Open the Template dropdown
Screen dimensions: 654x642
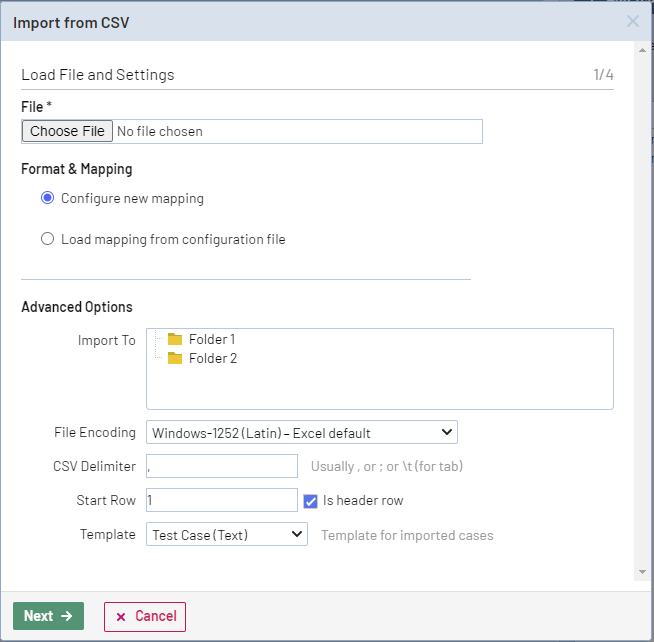click(226, 535)
